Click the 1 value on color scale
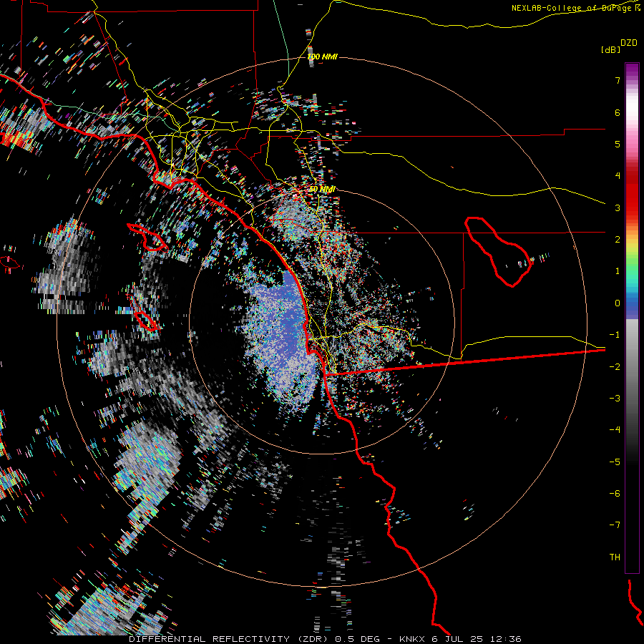Viewport: 644px width, 644px height. click(x=618, y=271)
